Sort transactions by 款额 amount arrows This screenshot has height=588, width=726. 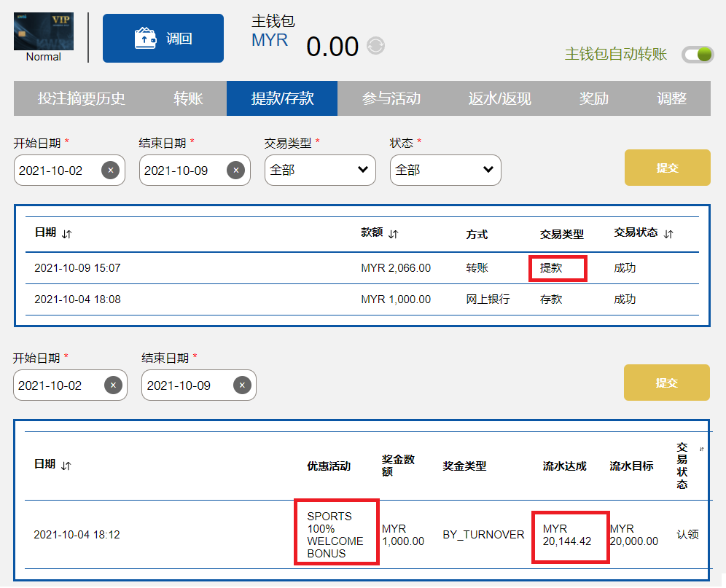point(394,234)
